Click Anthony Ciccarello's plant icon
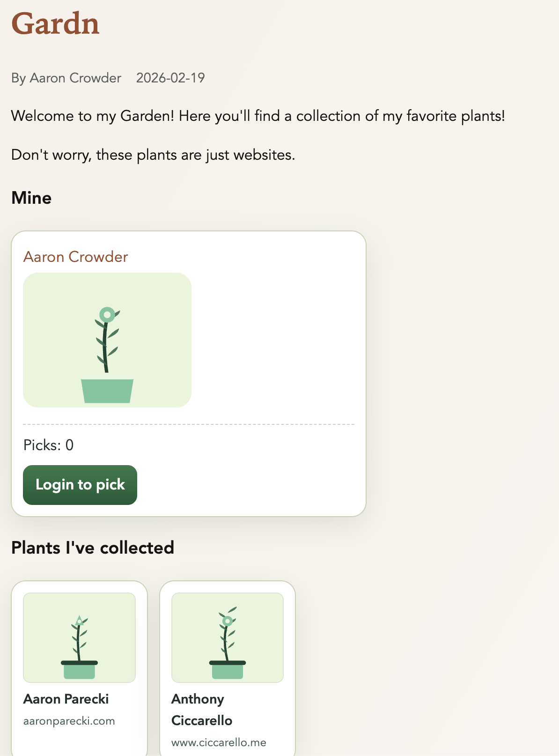Viewport: 559px width, 756px height. (x=227, y=637)
